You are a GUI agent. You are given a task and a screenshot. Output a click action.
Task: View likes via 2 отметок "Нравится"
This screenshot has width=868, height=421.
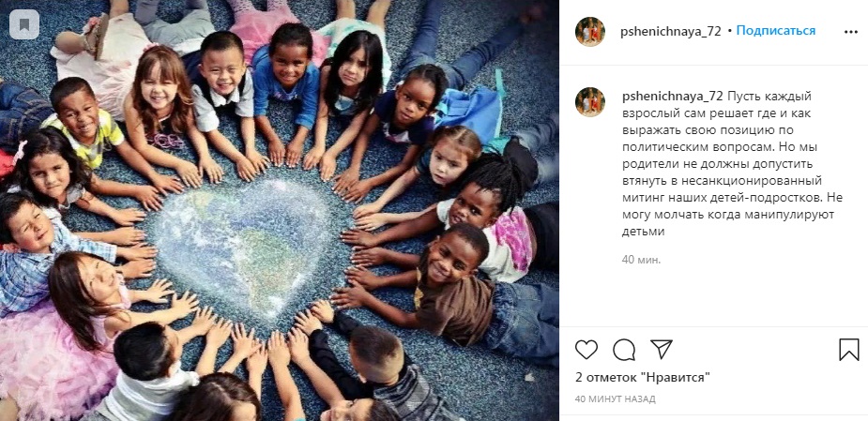(643, 377)
